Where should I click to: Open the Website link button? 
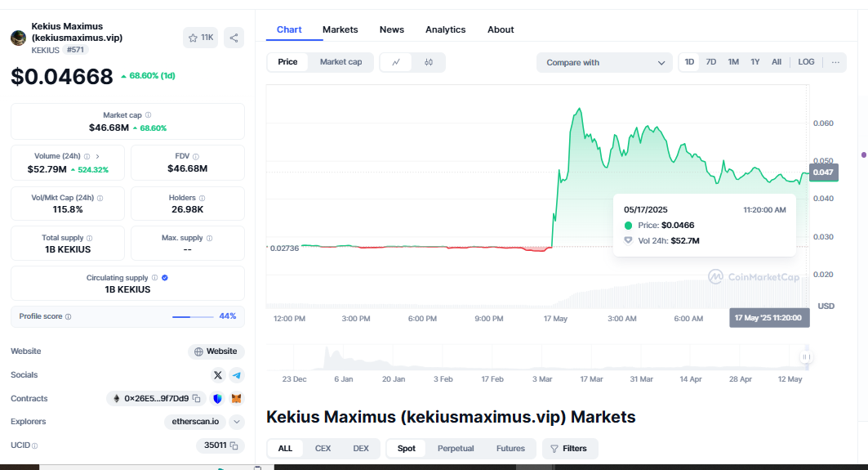point(216,351)
